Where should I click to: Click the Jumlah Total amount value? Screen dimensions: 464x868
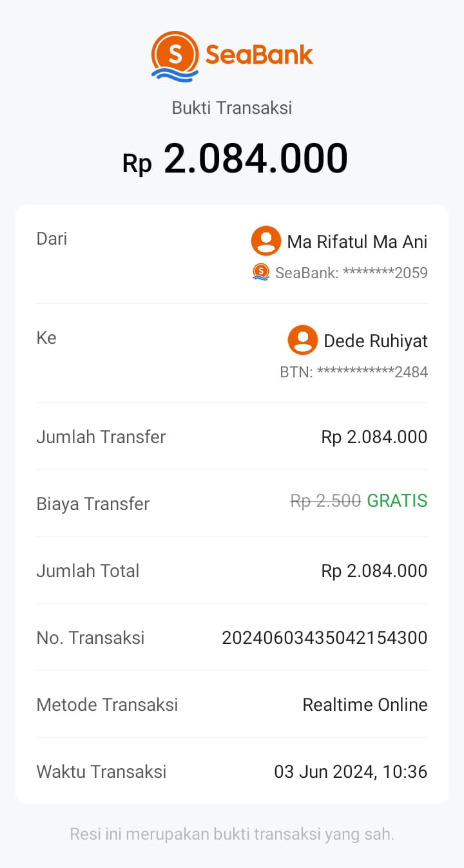374,571
